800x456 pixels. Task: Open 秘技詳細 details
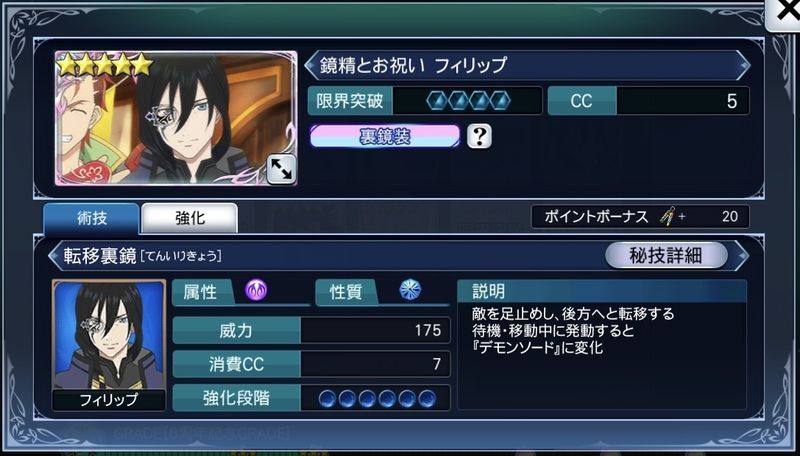pos(666,256)
